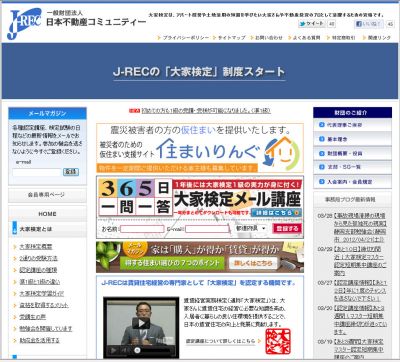Click the 登録 button in メールマガジン box
400x362 pixels.
click(x=71, y=172)
